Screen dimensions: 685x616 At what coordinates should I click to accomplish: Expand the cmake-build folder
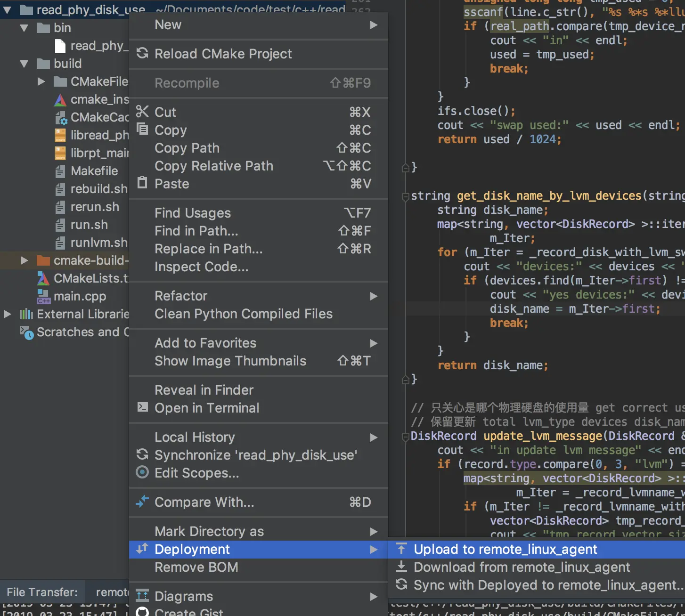pyautogui.click(x=24, y=260)
